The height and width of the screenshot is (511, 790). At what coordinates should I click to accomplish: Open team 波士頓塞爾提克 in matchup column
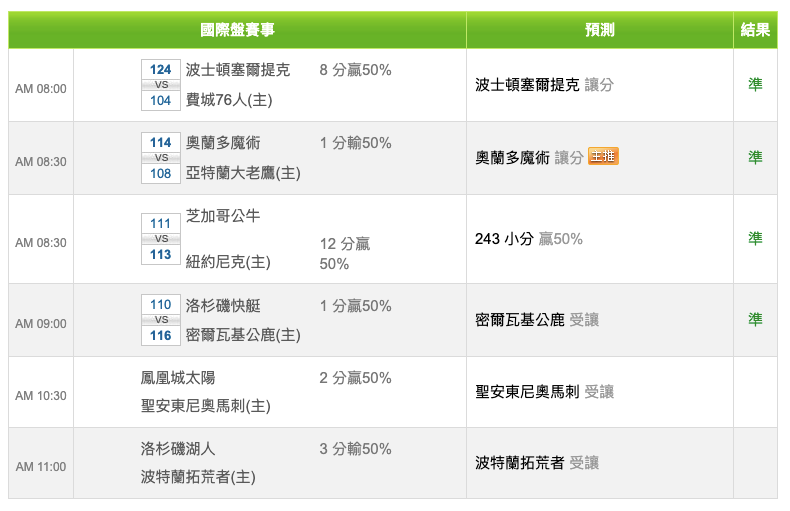coord(238,70)
